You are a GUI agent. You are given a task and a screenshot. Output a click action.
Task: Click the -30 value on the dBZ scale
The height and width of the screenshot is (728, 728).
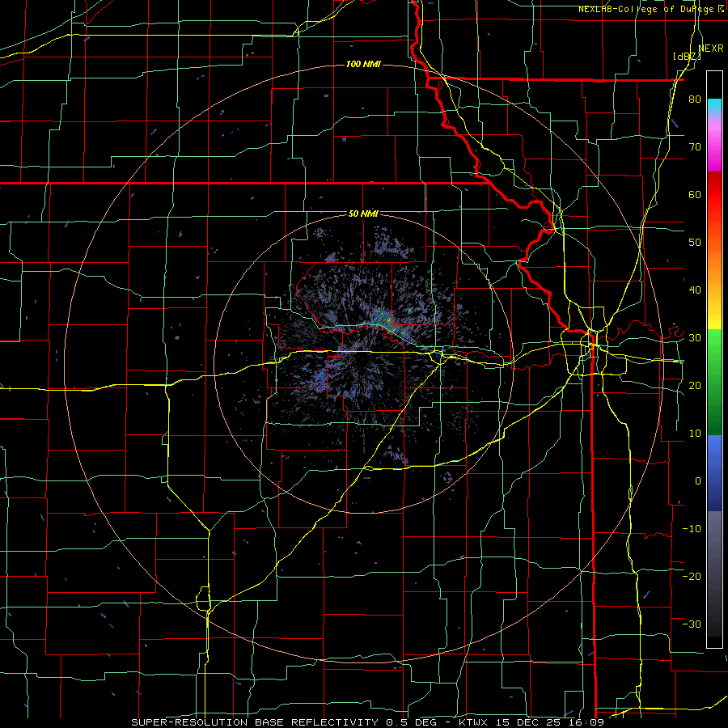tap(692, 624)
